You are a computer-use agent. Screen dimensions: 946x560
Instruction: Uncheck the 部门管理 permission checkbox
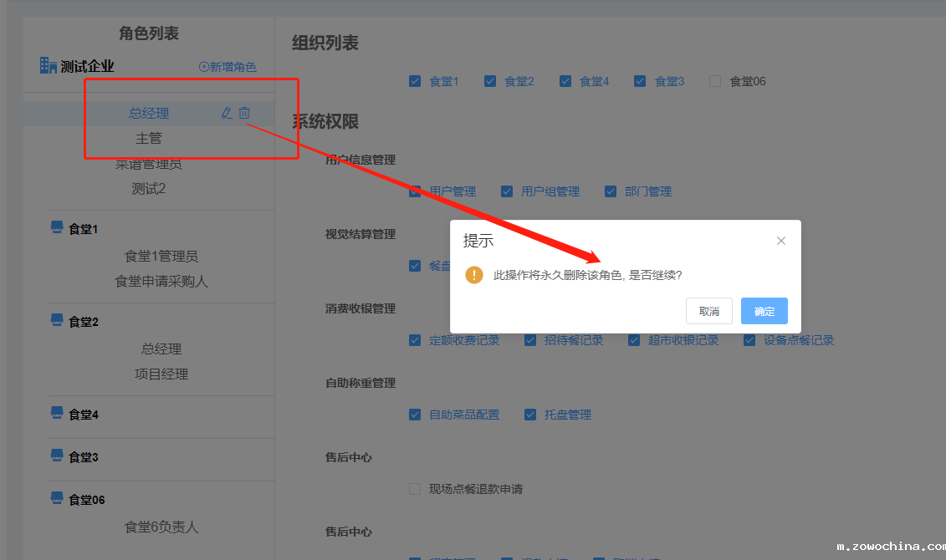pos(611,191)
